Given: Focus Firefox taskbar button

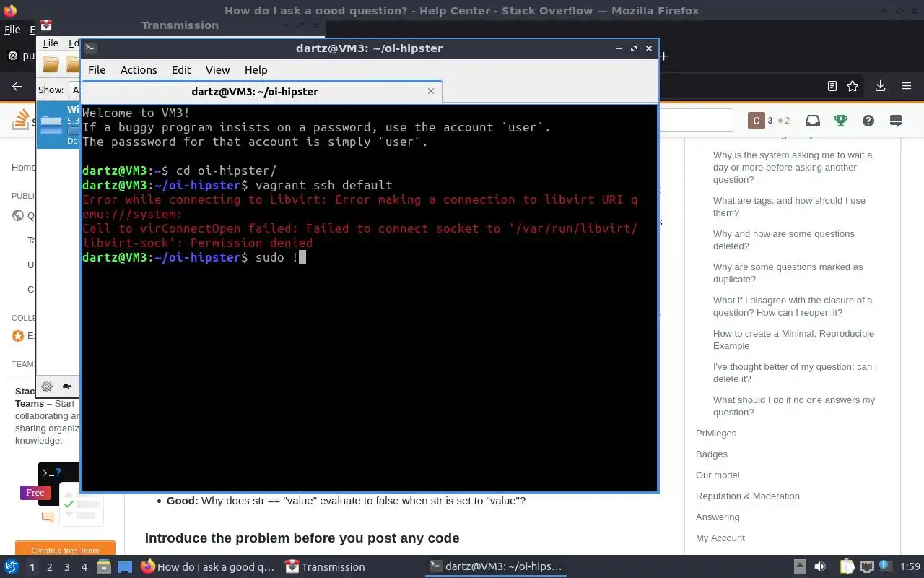Looking at the screenshot, I should click(208, 567).
